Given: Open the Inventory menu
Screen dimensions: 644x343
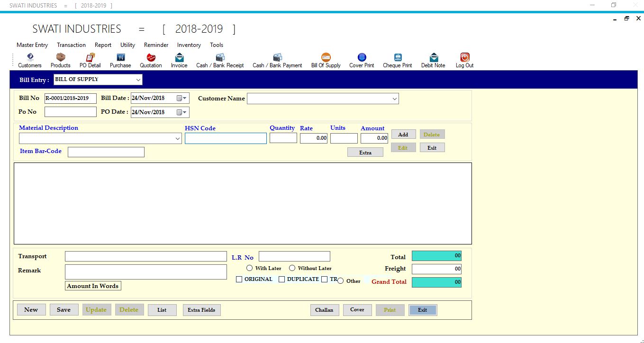Looking at the screenshot, I should click(x=189, y=45).
